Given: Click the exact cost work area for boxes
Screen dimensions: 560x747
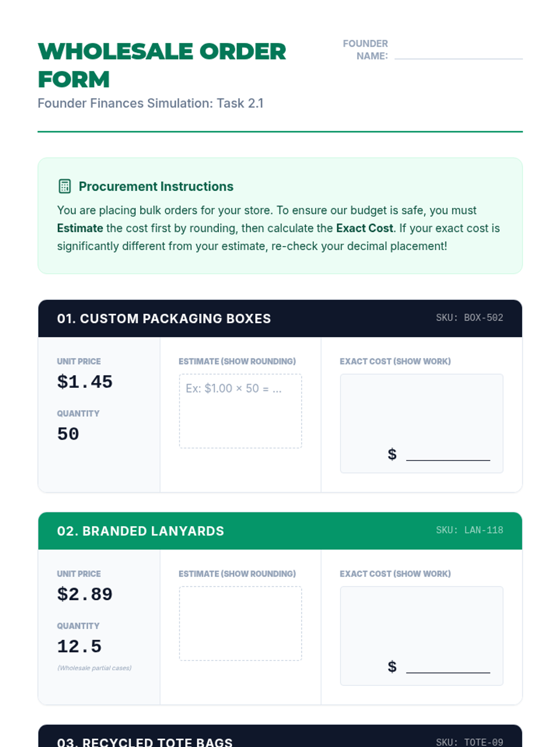Looking at the screenshot, I should click(x=421, y=406).
